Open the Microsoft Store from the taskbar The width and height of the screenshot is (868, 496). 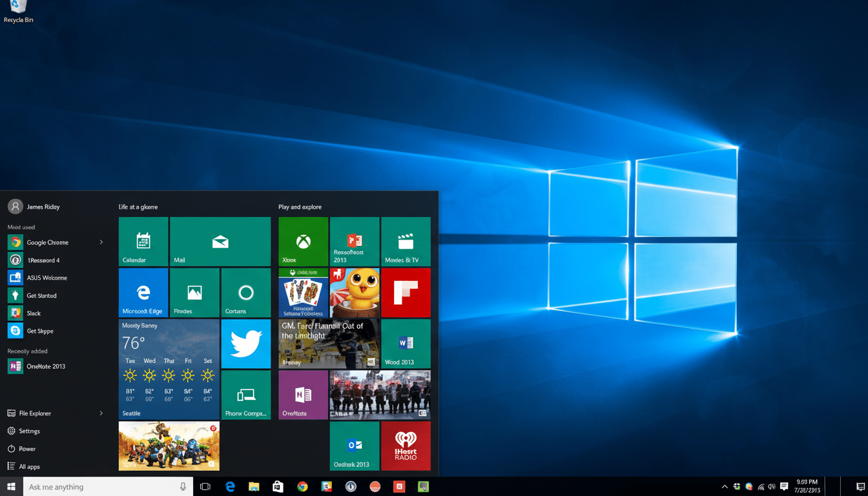(278, 486)
